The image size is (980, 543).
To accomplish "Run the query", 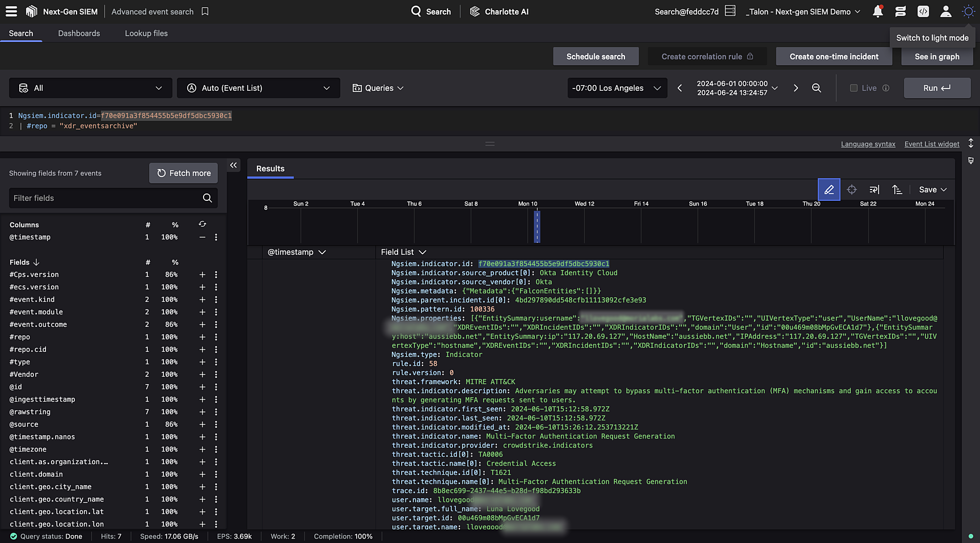I will [937, 88].
